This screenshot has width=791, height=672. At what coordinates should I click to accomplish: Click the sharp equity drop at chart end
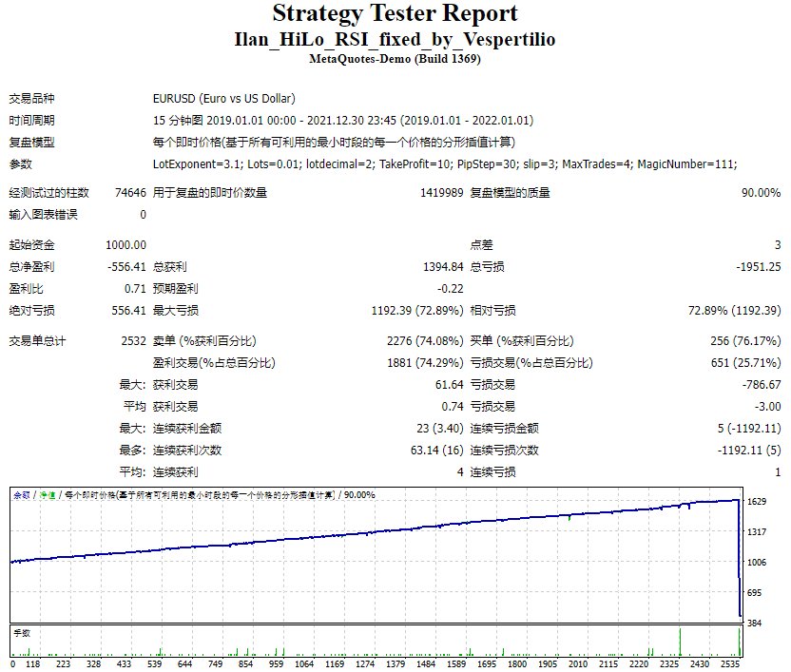(x=740, y=558)
